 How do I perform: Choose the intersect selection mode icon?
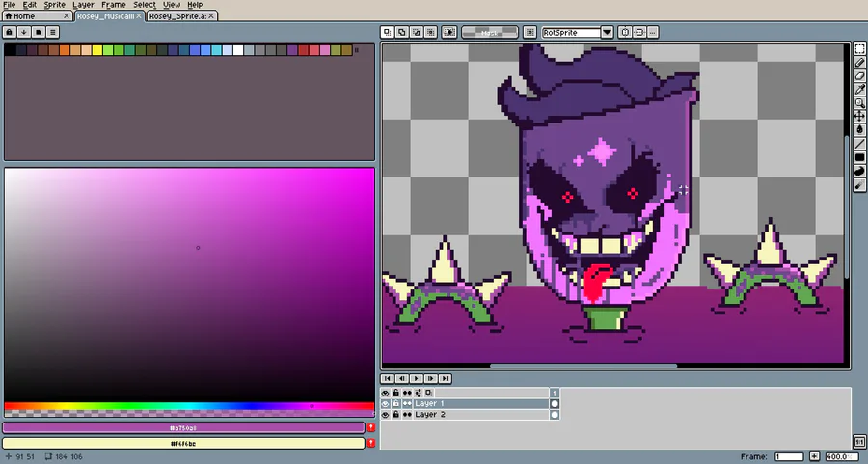[431, 32]
